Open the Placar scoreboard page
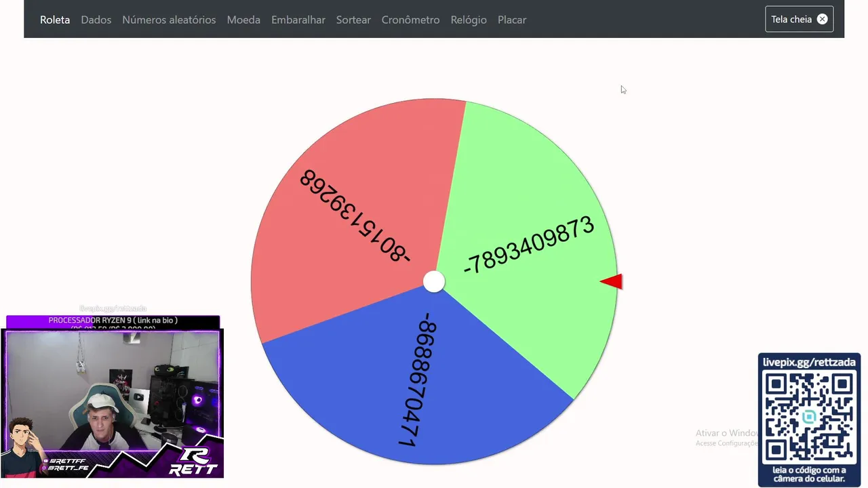 [512, 20]
